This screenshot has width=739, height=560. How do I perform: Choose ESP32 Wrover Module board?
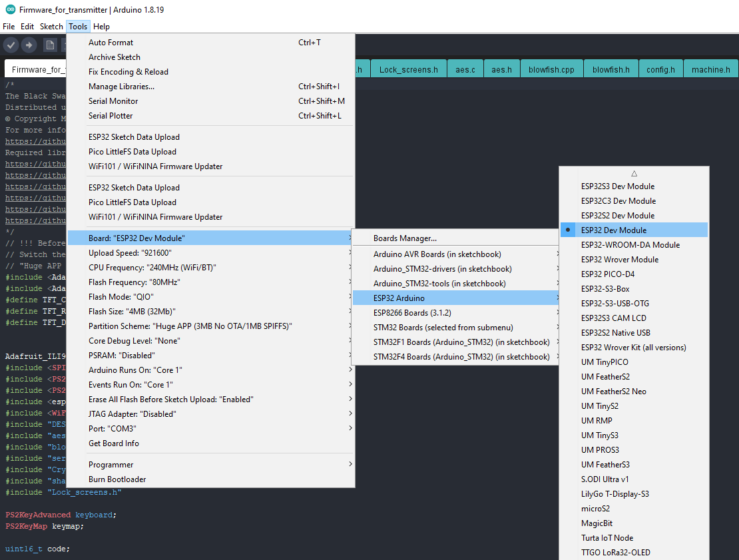pyautogui.click(x=634, y=259)
